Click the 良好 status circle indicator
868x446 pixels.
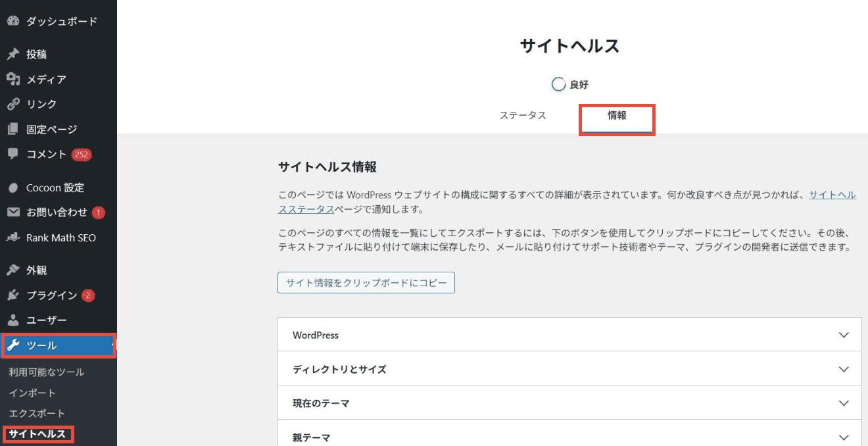(558, 84)
